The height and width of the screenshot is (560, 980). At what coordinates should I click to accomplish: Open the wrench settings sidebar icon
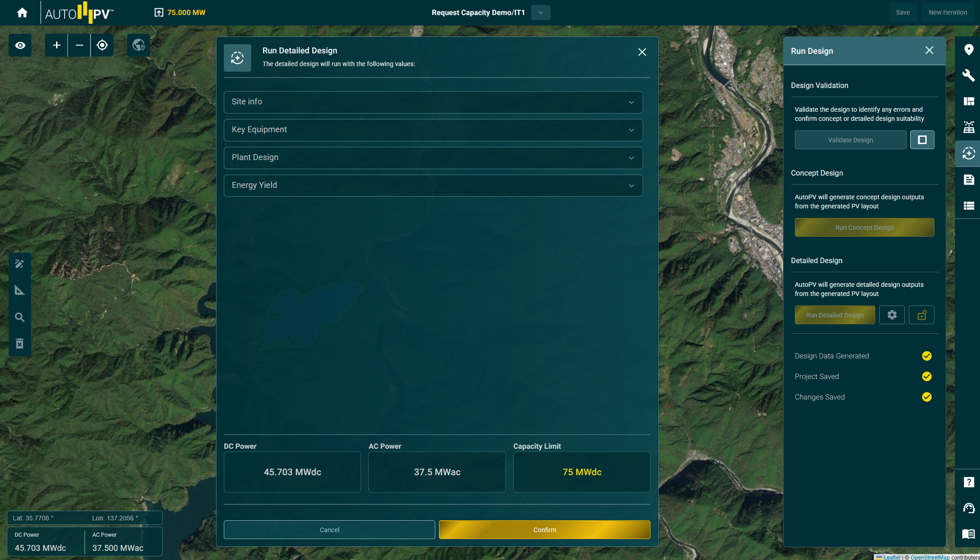tap(968, 75)
